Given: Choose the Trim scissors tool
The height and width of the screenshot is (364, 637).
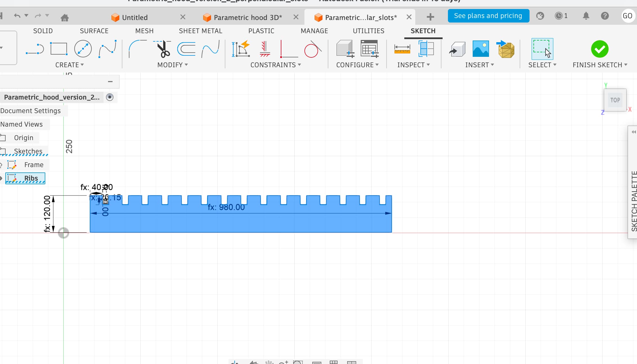Looking at the screenshot, I should point(163,49).
